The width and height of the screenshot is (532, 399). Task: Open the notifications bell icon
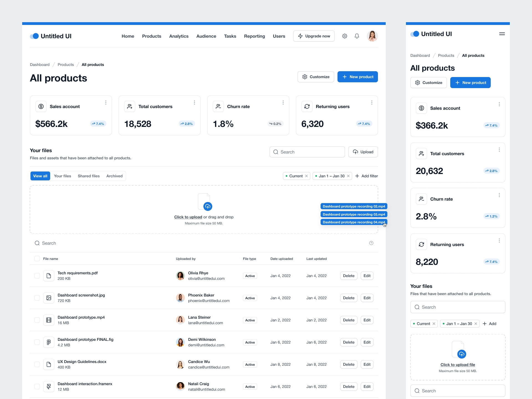pyautogui.click(x=357, y=36)
